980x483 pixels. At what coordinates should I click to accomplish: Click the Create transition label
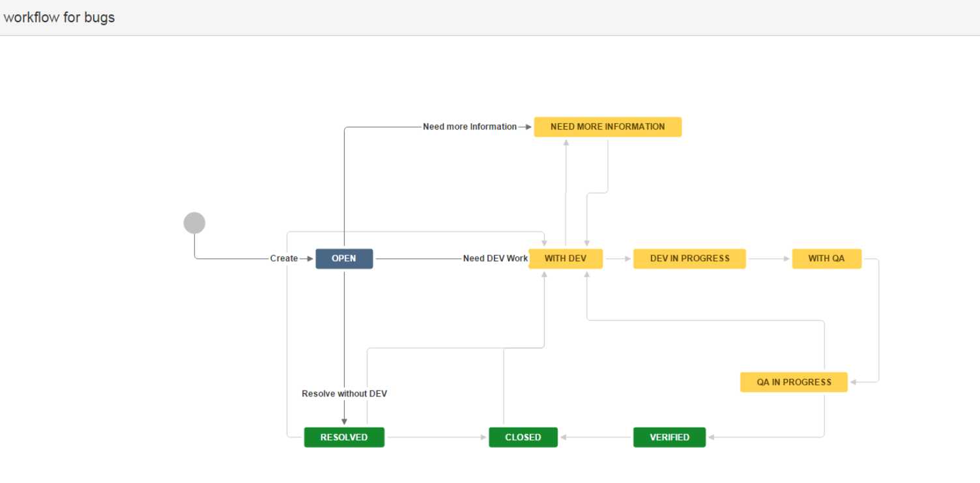pyautogui.click(x=284, y=258)
